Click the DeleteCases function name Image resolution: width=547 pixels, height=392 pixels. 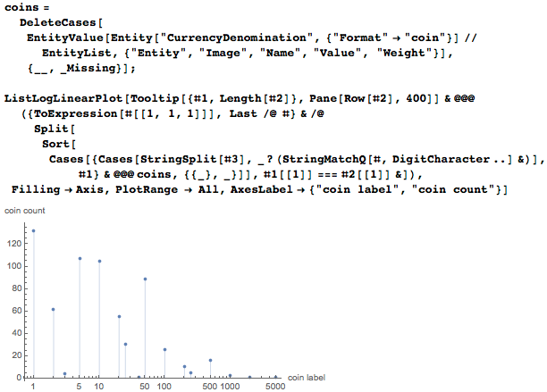[58, 22]
